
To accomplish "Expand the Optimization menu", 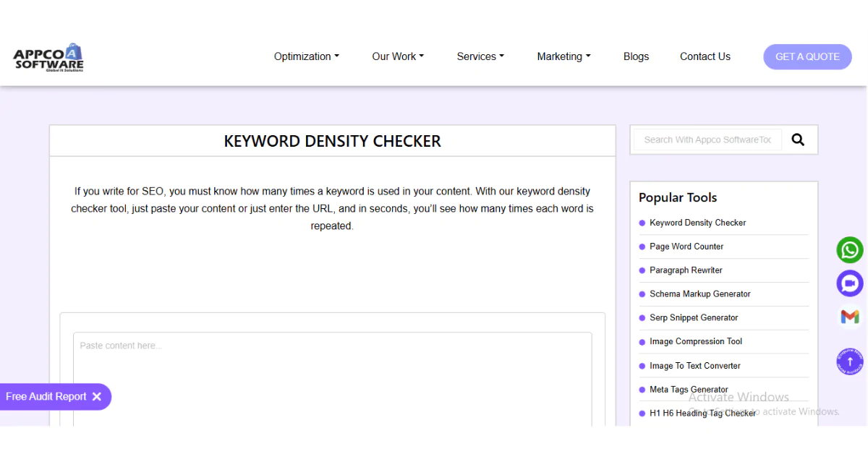I will (306, 56).
